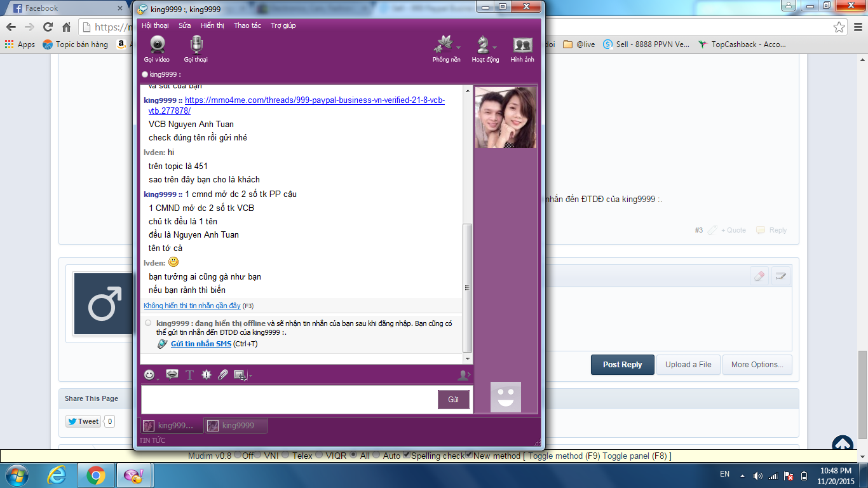Open the audibles lips speech-bubble icon

point(172,375)
